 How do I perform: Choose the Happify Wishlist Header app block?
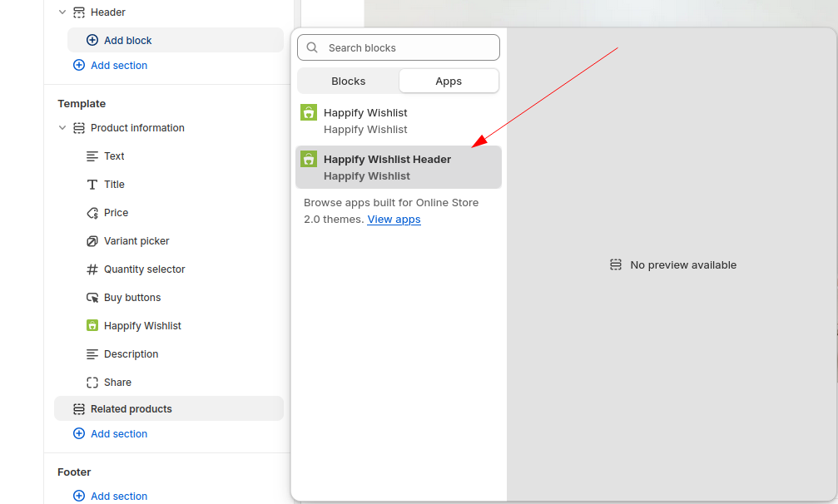399,168
